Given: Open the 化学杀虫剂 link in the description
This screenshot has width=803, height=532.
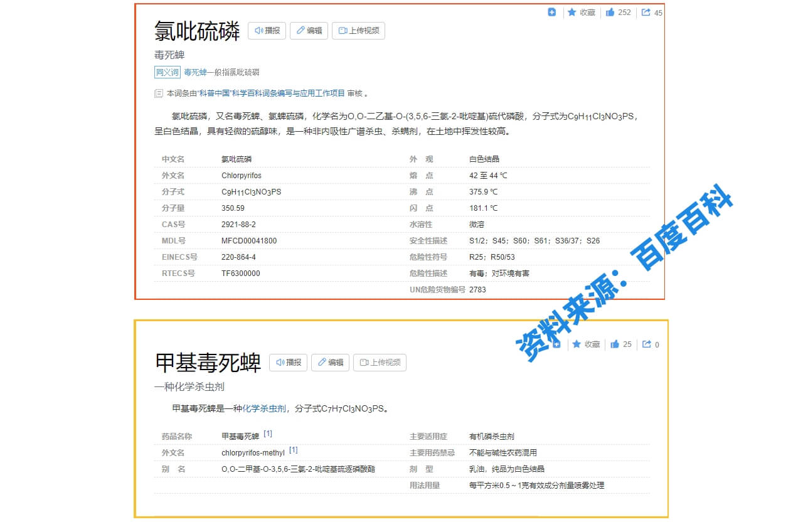Looking at the screenshot, I should [262, 408].
